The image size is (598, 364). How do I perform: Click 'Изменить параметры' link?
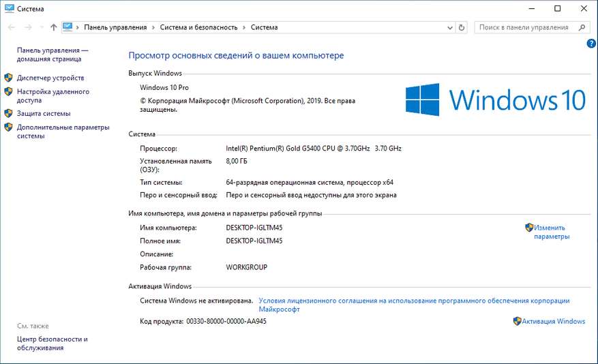coord(552,232)
